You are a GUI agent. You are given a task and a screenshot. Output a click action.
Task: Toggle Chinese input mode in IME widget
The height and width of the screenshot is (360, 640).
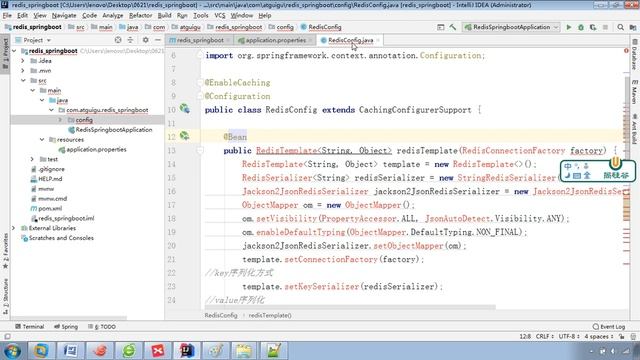[x=568, y=166]
